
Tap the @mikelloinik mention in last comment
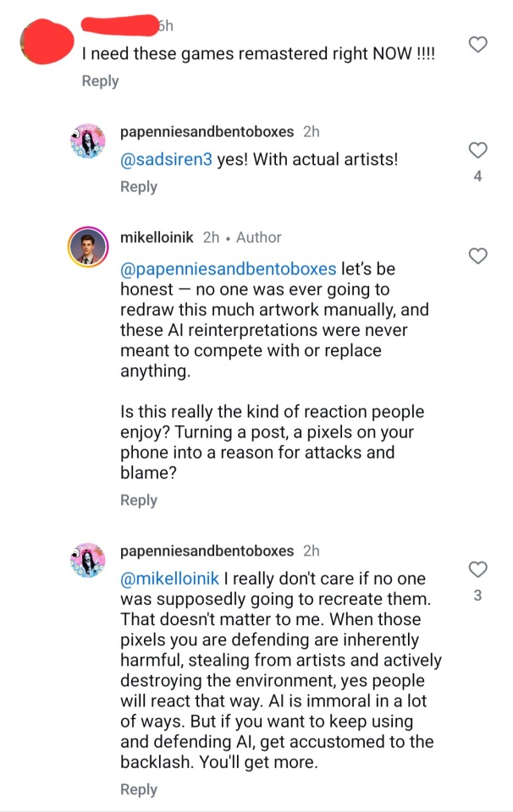point(171,579)
